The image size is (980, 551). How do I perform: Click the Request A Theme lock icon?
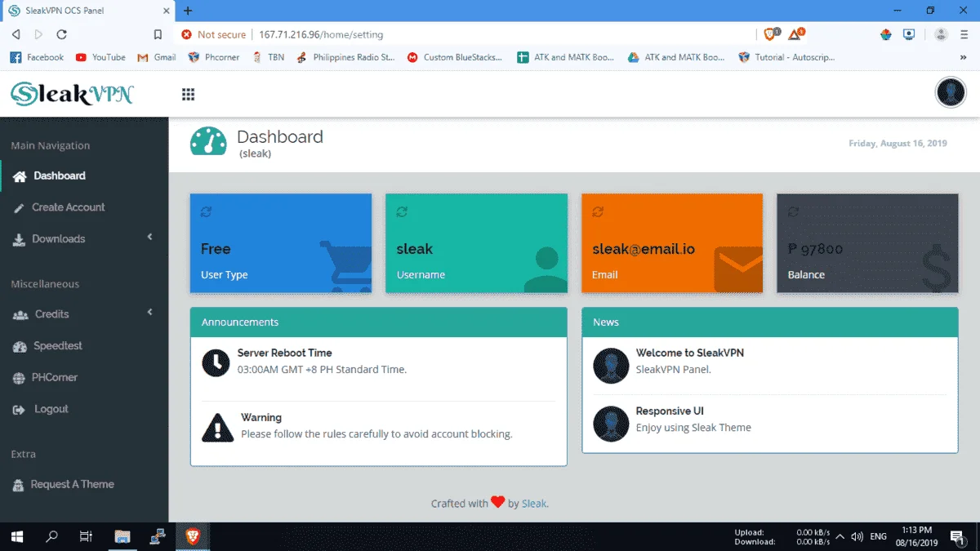(x=19, y=486)
